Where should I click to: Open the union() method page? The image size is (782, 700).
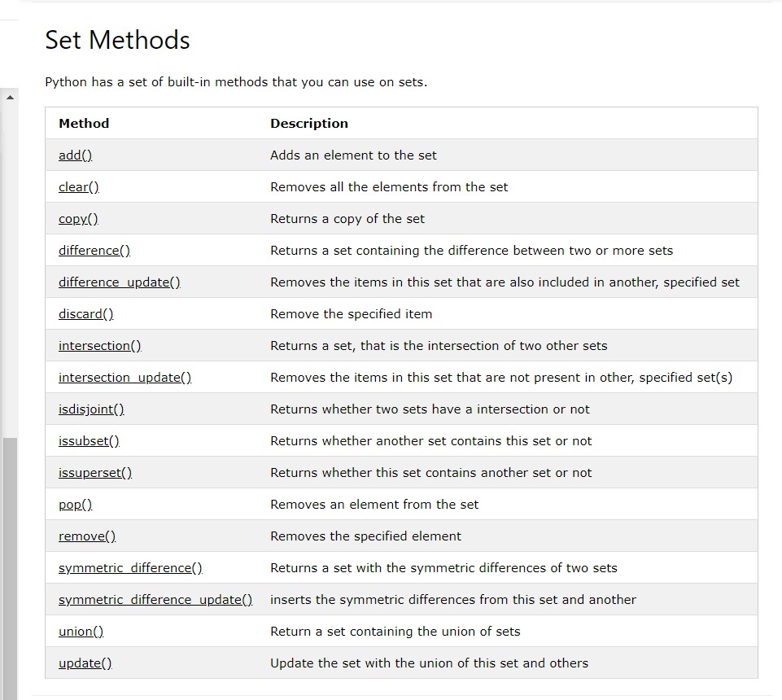pyautogui.click(x=80, y=631)
